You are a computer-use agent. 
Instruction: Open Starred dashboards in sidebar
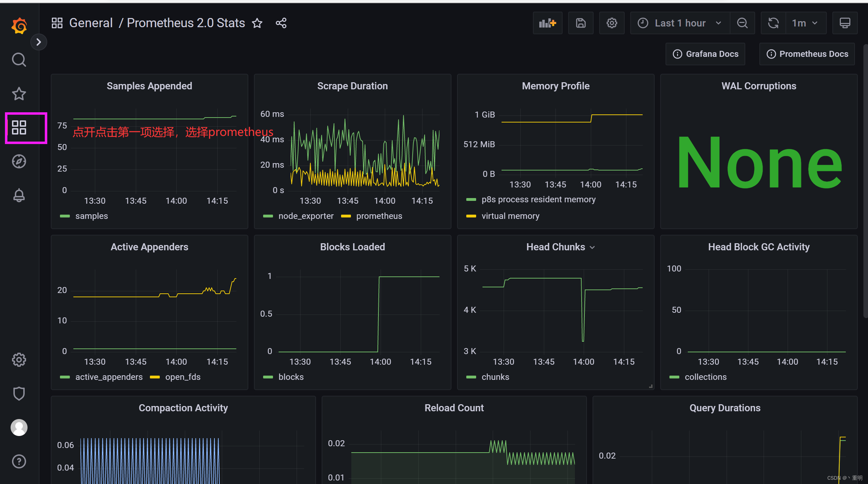(19, 94)
